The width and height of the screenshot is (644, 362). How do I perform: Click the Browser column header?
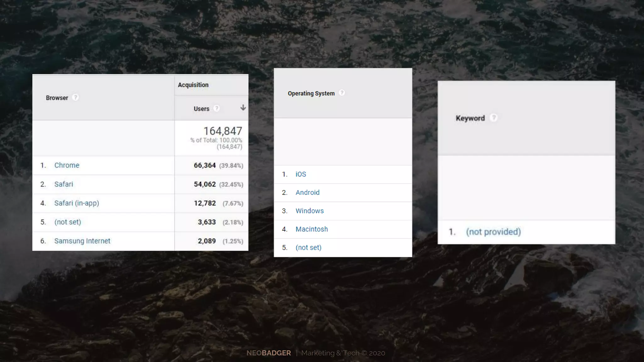click(x=57, y=98)
